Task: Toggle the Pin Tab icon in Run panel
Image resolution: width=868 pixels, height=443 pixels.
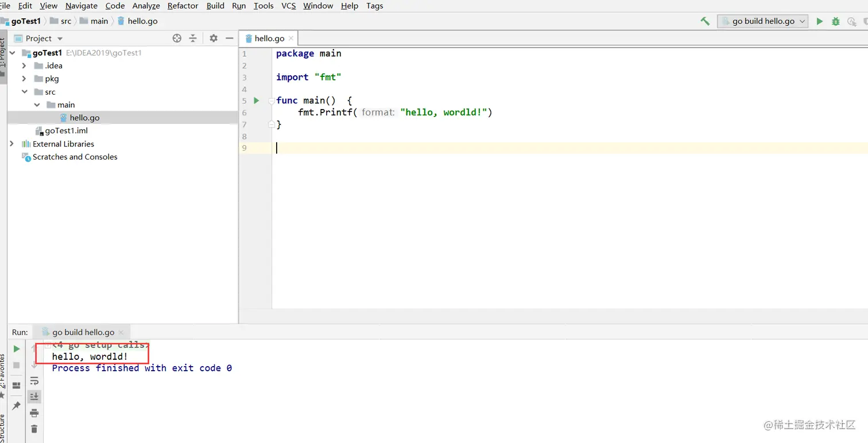Action: point(16,406)
